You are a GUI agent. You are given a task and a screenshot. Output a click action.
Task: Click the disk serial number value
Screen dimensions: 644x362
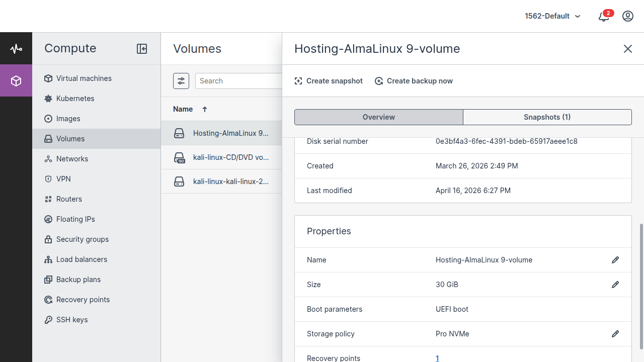pos(507,141)
